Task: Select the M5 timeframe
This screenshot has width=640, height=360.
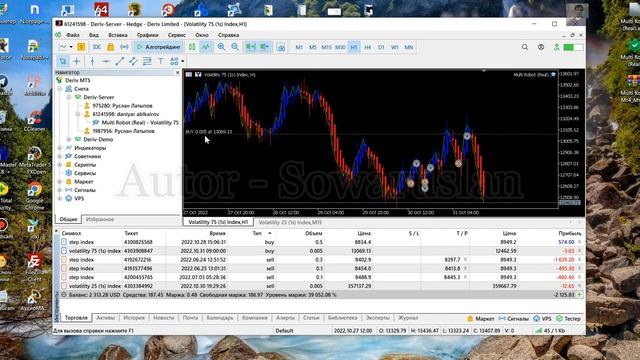Action: coord(313,47)
